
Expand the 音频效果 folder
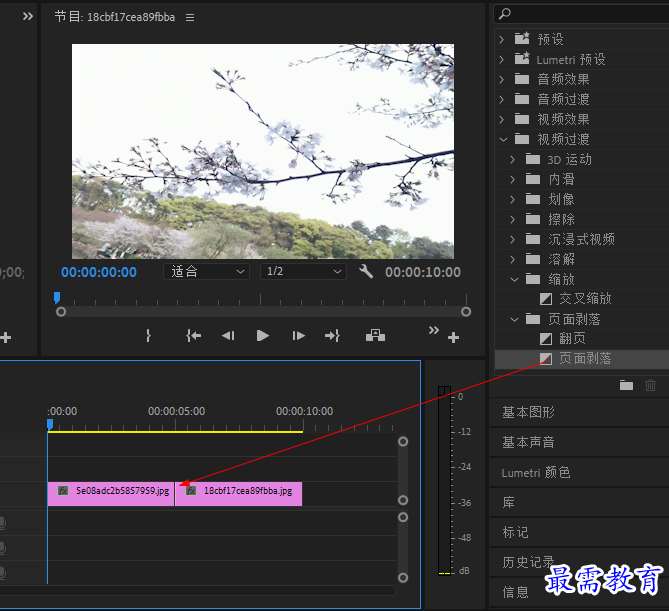pos(502,79)
